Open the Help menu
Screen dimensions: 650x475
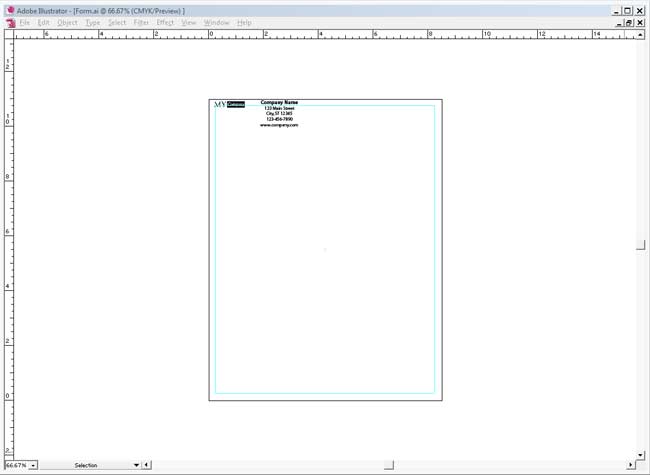tap(244, 23)
